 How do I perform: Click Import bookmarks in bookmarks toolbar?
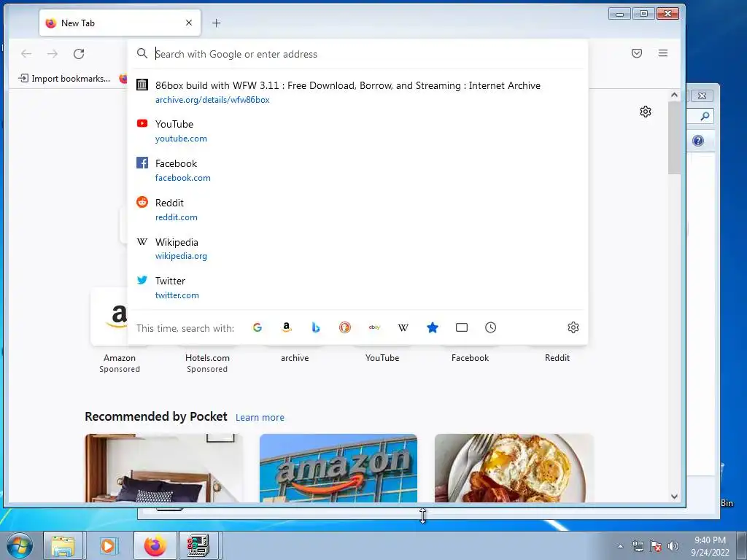point(64,79)
